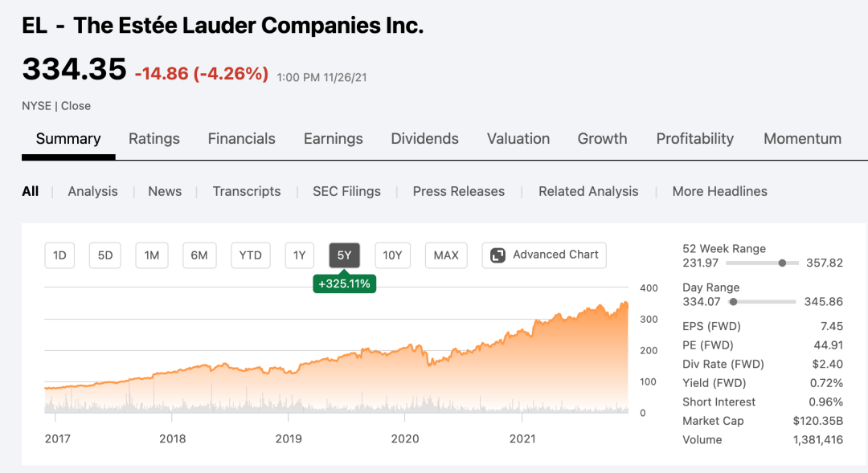
Task: Show the MAX chart range
Action: [446, 255]
